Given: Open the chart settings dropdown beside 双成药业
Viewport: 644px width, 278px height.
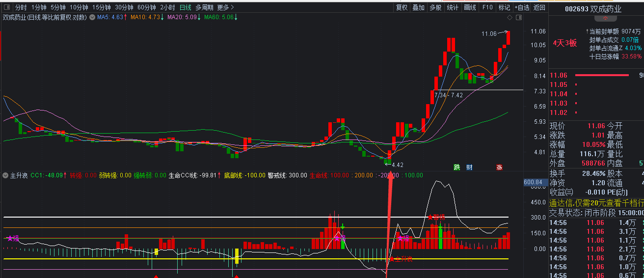Looking at the screenshot, I should [92, 18].
